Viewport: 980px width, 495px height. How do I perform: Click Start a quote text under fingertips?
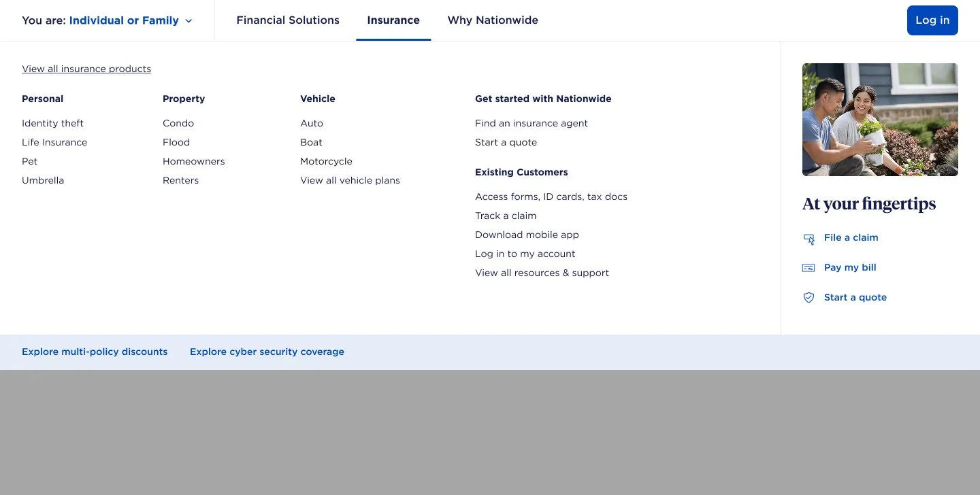pyautogui.click(x=855, y=297)
